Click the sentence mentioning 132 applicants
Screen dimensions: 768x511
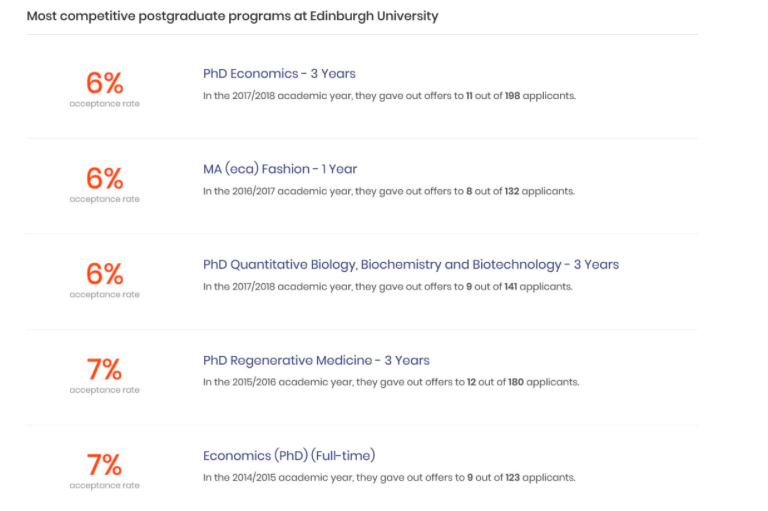pyautogui.click(x=388, y=191)
